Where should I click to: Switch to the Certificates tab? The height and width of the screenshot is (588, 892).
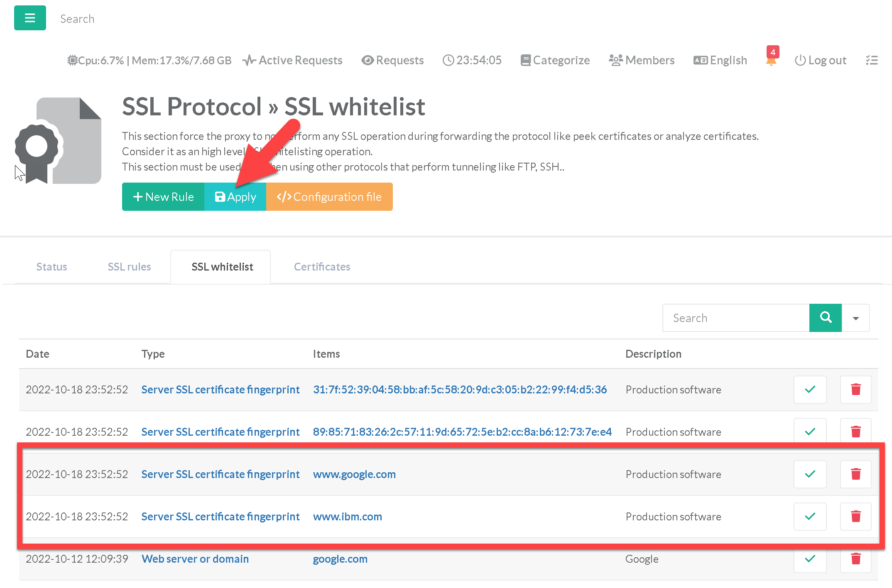pos(322,267)
